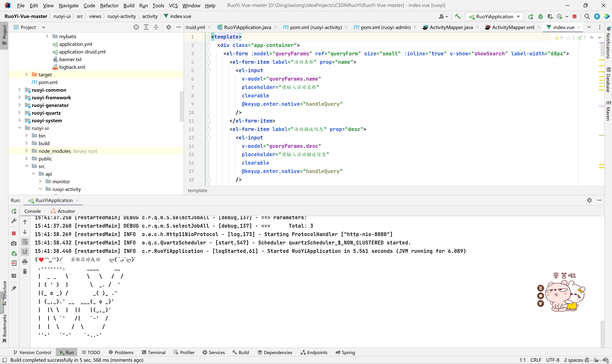The height and width of the screenshot is (364, 612).
Task: Open the Refactor menu
Action: point(109,5)
